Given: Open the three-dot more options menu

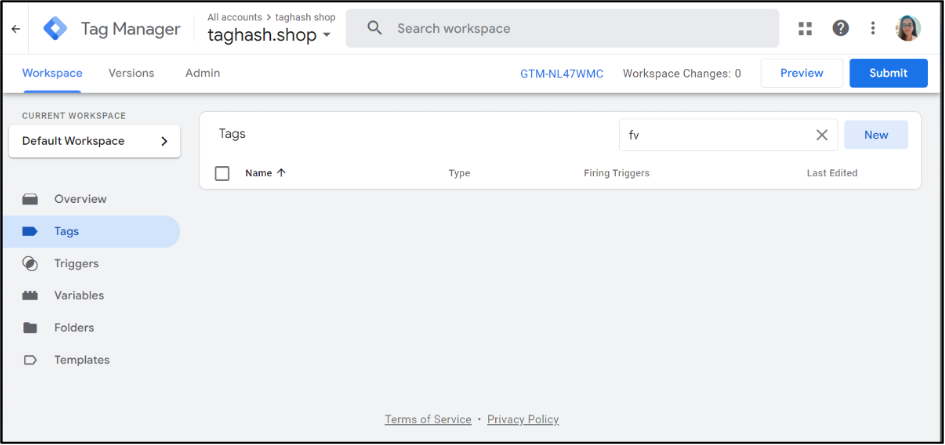Looking at the screenshot, I should tap(873, 28).
